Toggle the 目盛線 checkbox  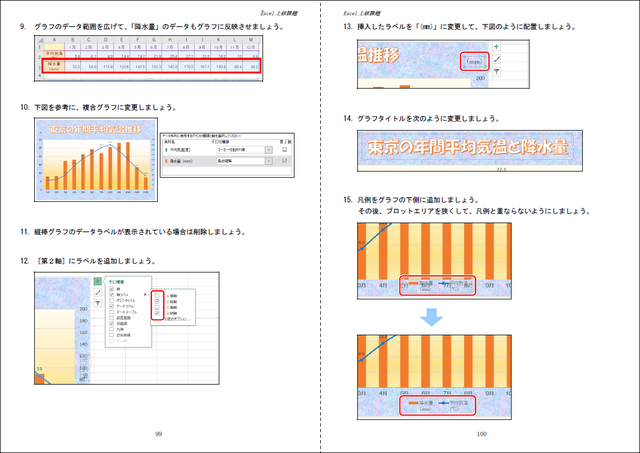click(x=112, y=323)
